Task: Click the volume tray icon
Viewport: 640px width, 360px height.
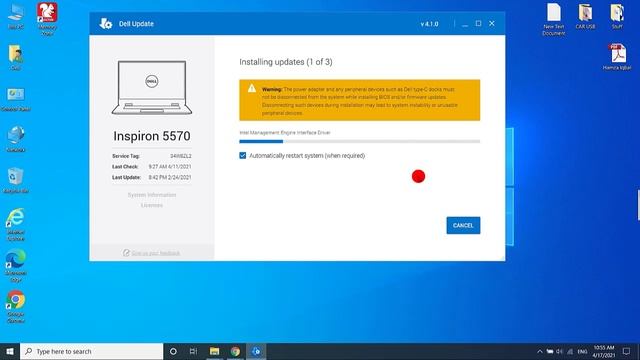Action: point(560,351)
